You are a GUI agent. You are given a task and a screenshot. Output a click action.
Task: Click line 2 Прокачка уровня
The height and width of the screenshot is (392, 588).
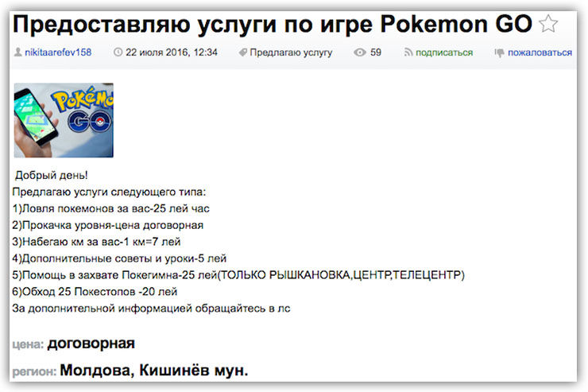coord(108,225)
